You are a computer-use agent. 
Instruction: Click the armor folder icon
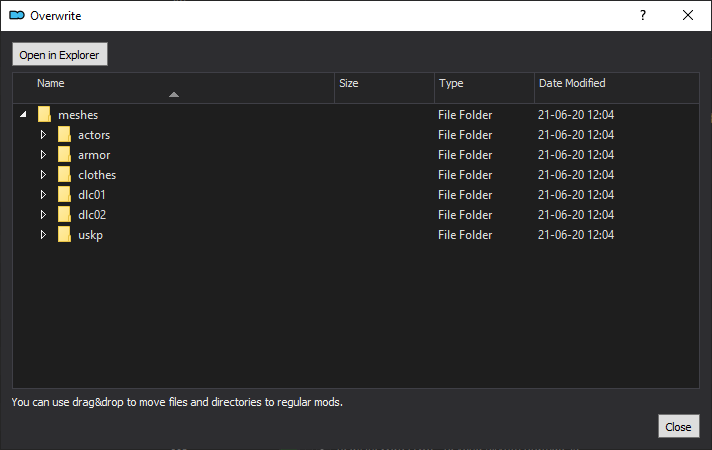(x=64, y=154)
